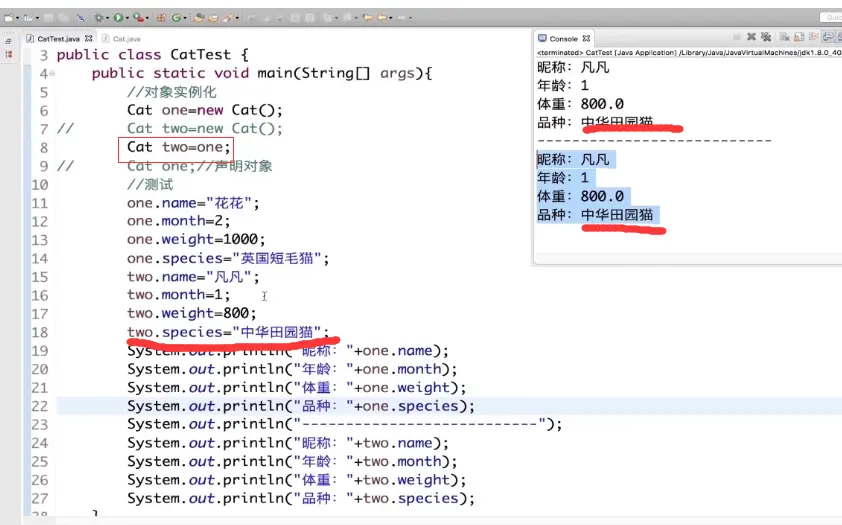Click code line two.name="凡凡";
Image resolution: width=842 pixels, height=525 pixels.
(x=193, y=277)
